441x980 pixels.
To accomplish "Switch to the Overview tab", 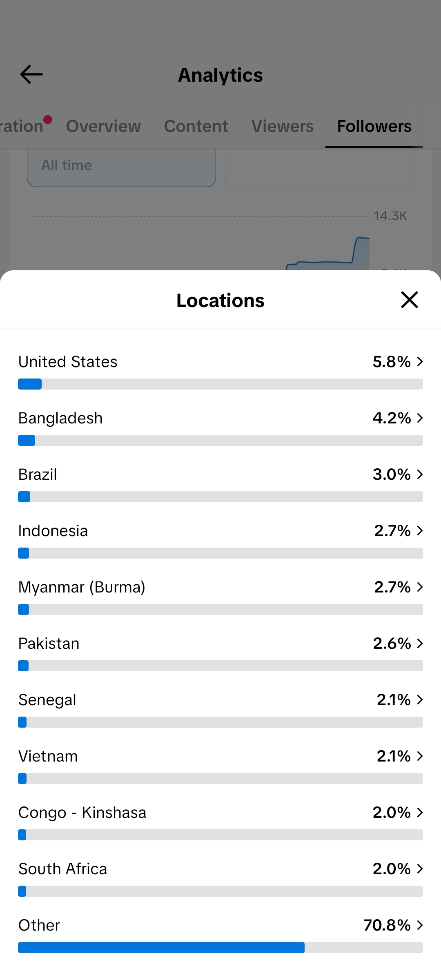I will 103,126.
